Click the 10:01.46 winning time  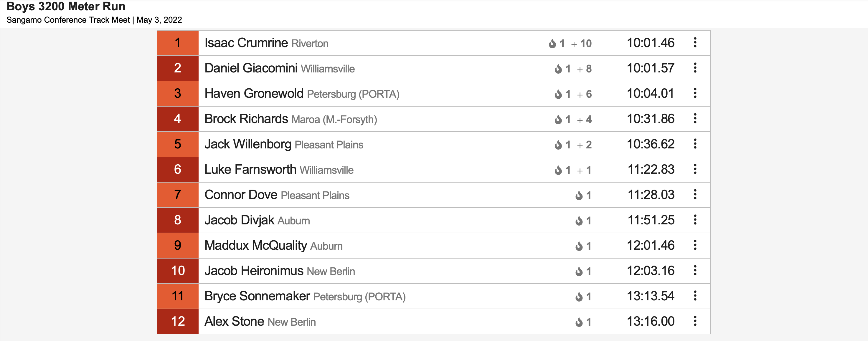click(650, 43)
